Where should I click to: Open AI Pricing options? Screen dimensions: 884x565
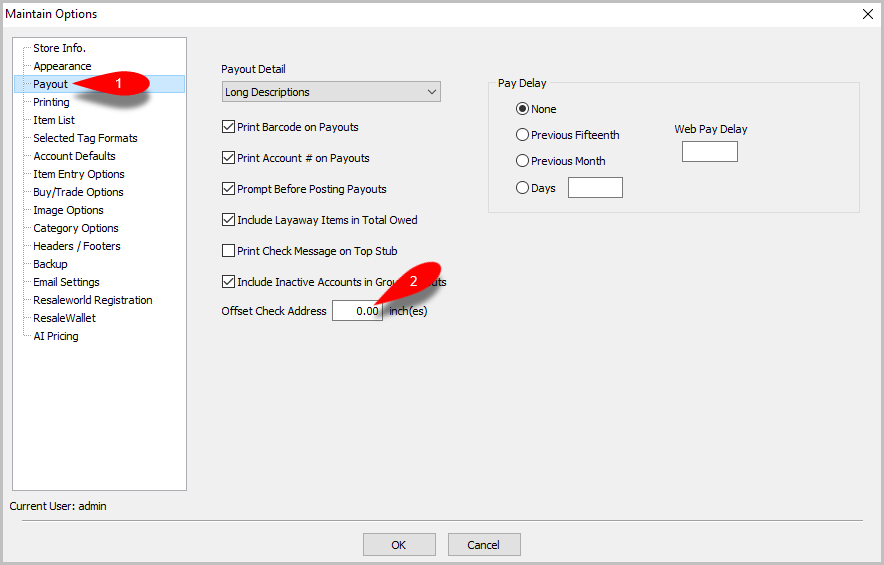(56, 337)
